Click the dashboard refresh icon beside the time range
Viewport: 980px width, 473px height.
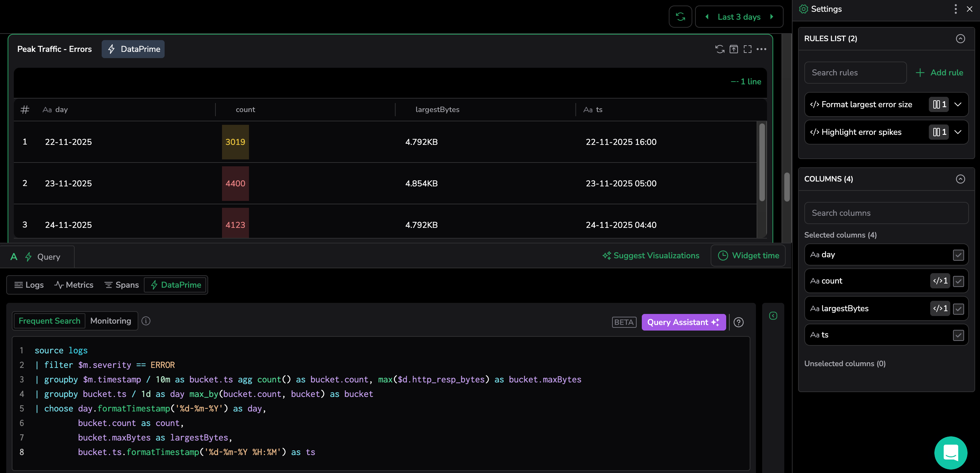tap(680, 17)
